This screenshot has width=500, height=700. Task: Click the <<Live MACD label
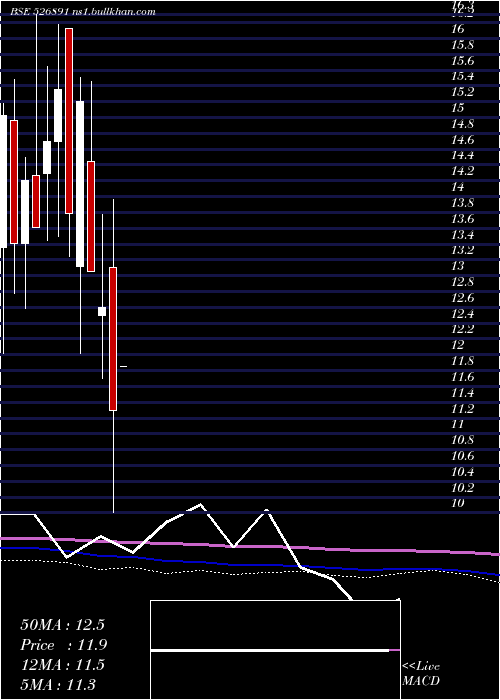[x=421, y=674]
